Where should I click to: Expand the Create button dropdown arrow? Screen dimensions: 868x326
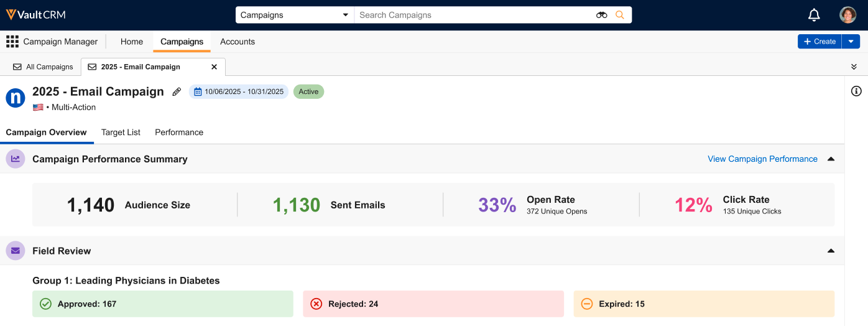tap(851, 42)
